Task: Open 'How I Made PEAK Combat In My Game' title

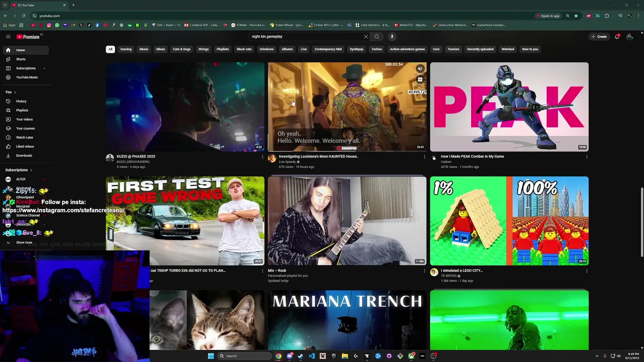Action: click(x=472, y=156)
